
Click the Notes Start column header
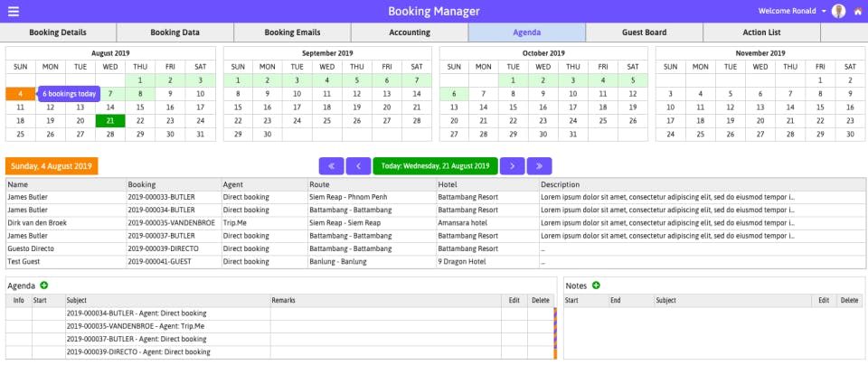(x=586, y=300)
